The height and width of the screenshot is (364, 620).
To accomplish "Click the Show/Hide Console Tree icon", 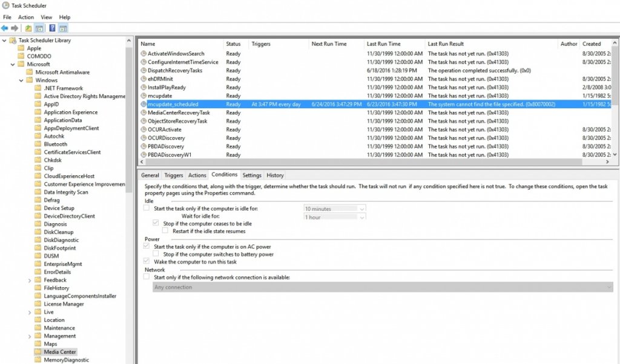I will (39, 28).
